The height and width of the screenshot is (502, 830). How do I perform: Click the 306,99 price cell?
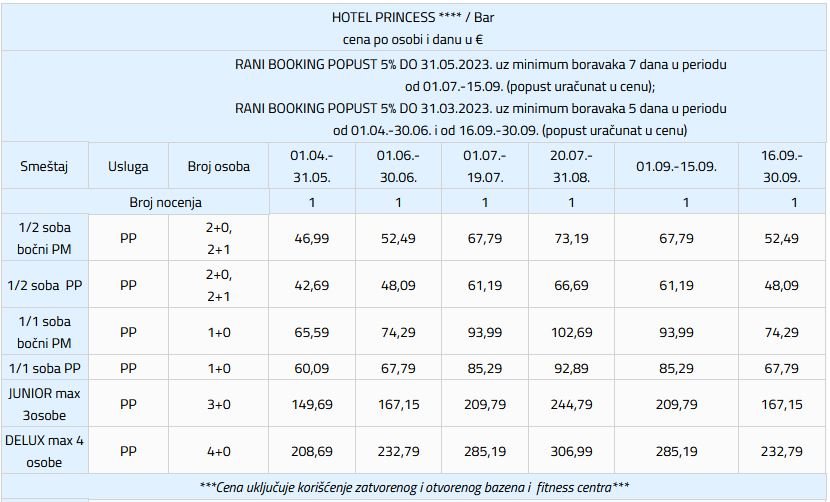571,451
